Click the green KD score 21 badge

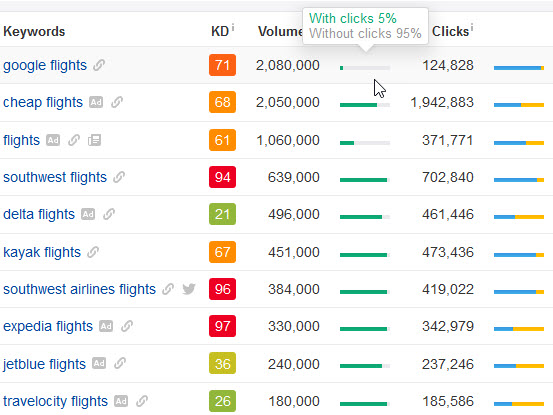pos(222,214)
